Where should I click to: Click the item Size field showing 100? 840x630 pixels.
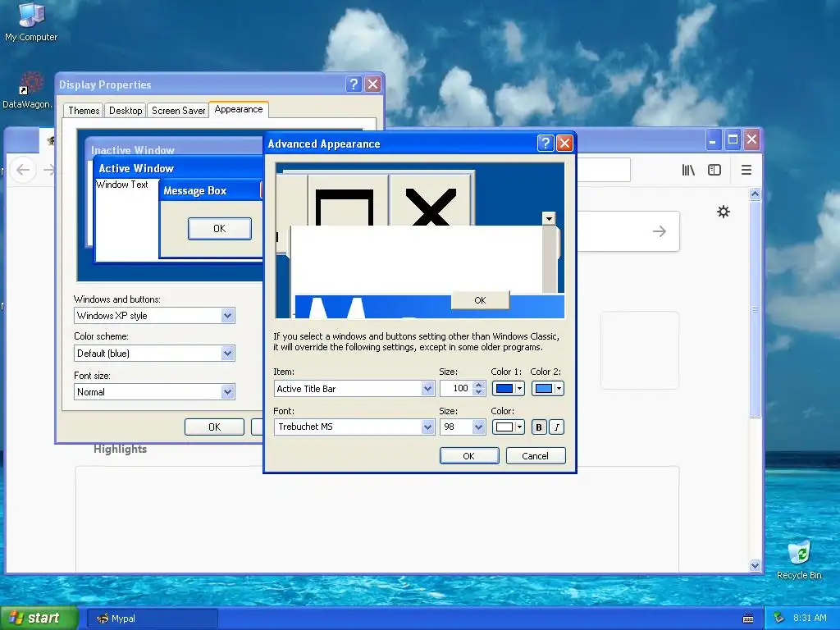tap(456, 388)
